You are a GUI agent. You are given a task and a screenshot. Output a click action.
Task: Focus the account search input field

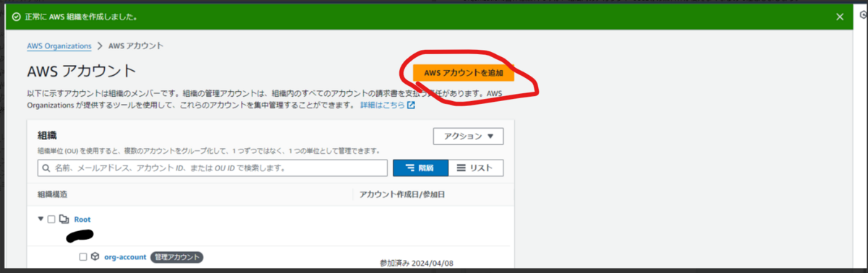tap(213, 168)
